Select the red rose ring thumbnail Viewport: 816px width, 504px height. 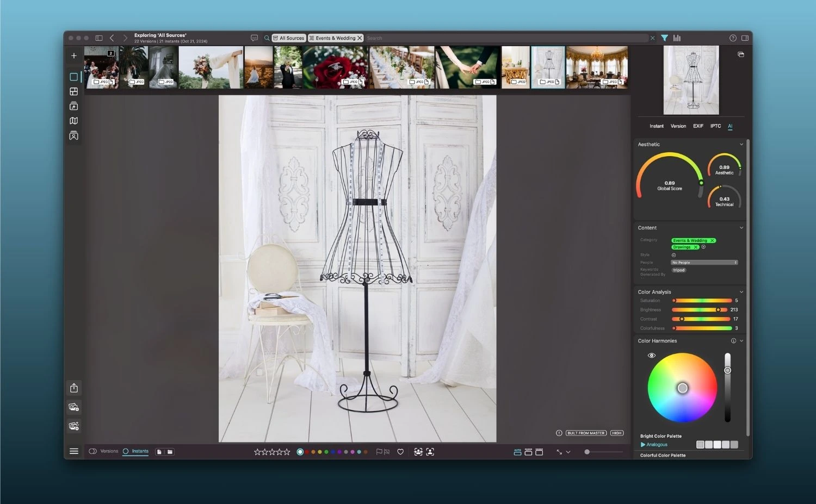click(x=335, y=67)
